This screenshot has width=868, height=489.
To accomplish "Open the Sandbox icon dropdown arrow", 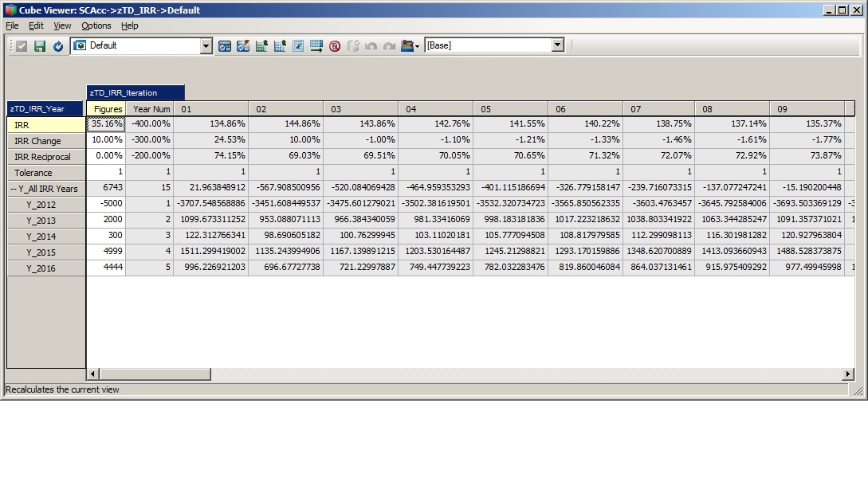I will click(x=417, y=46).
